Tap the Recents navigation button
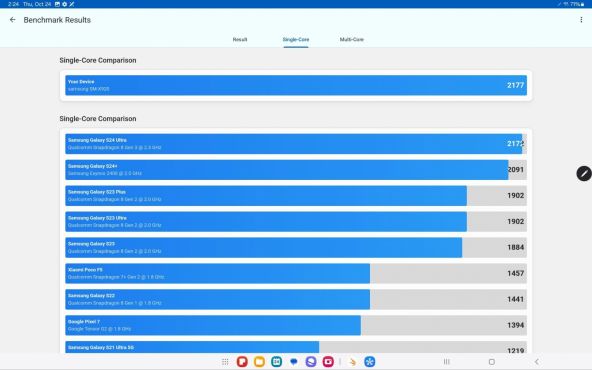 point(447,362)
